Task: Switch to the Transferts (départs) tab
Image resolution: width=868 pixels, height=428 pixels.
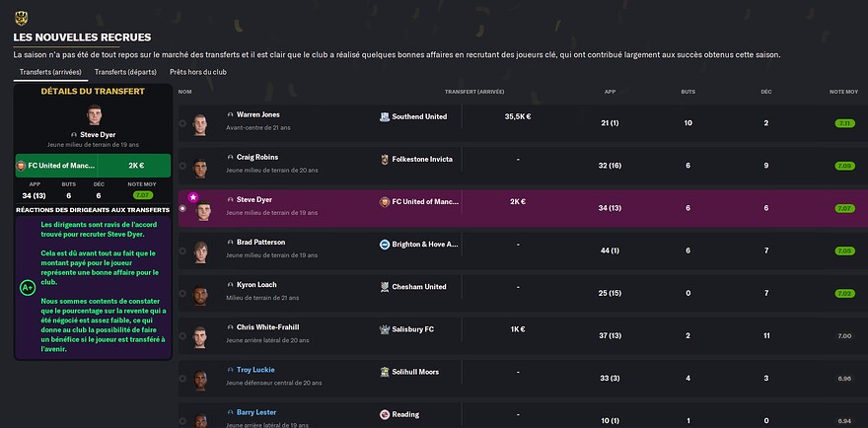Action: click(125, 72)
